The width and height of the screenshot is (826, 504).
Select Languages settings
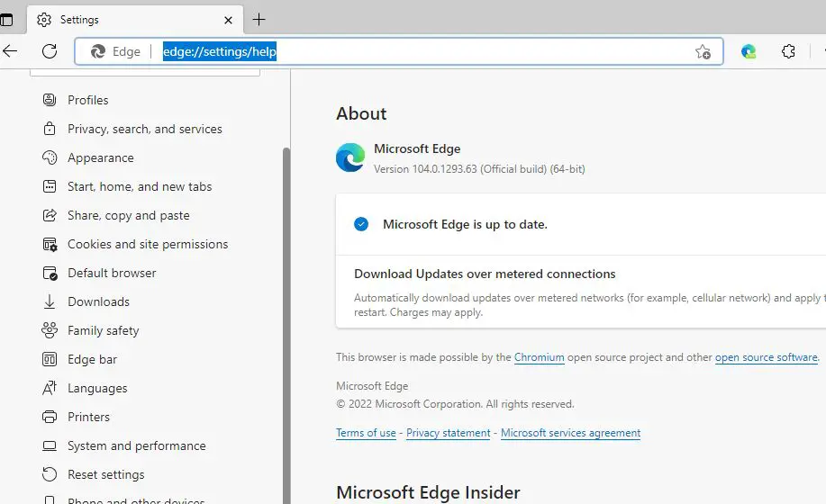(x=97, y=388)
